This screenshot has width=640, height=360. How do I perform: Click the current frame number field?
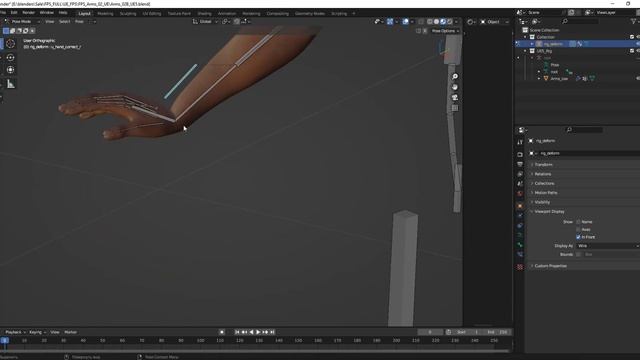(x=430, y=332)
